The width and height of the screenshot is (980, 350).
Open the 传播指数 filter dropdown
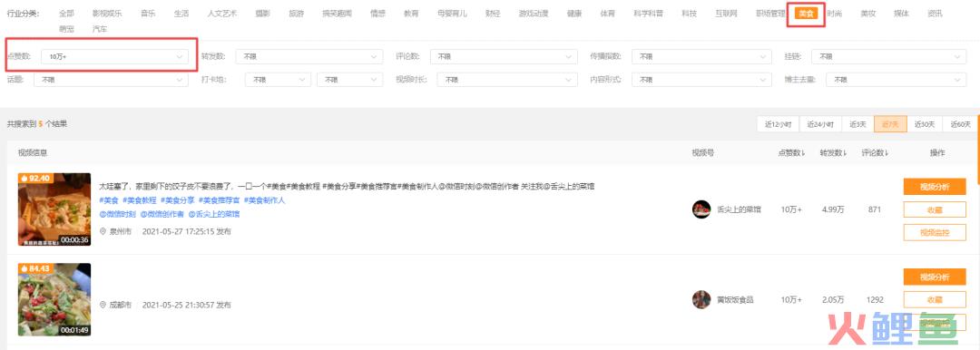pyautogui.click(x=701, y=56)
